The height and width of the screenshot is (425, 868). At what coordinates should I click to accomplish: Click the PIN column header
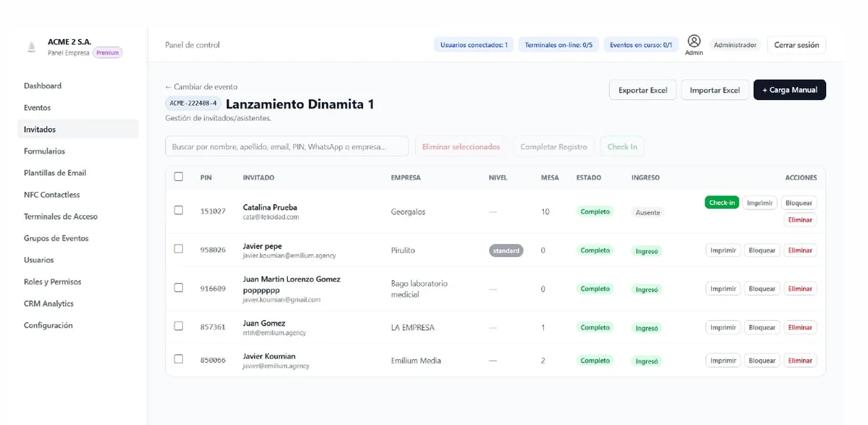pyautogui.click(x=206, y=177)
